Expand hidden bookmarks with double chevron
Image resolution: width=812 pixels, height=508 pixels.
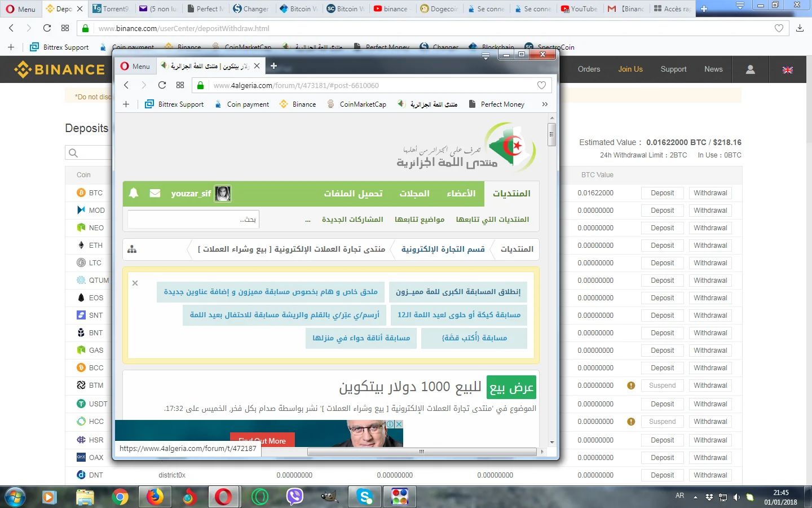click(545, 104)
